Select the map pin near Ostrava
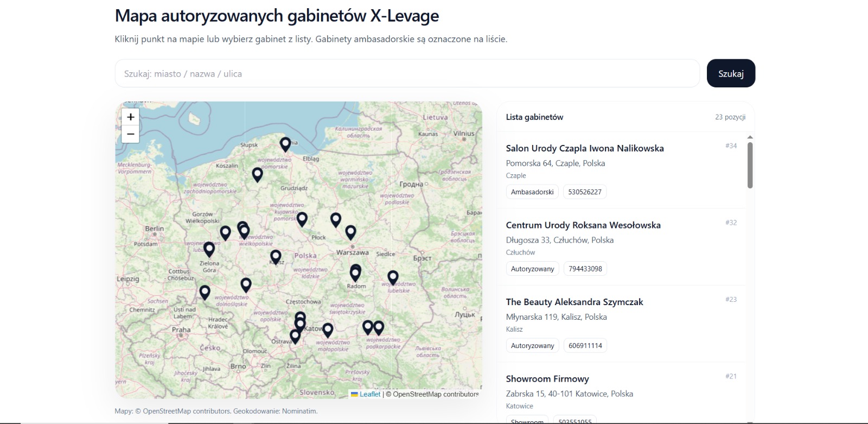 click(295, 336)
